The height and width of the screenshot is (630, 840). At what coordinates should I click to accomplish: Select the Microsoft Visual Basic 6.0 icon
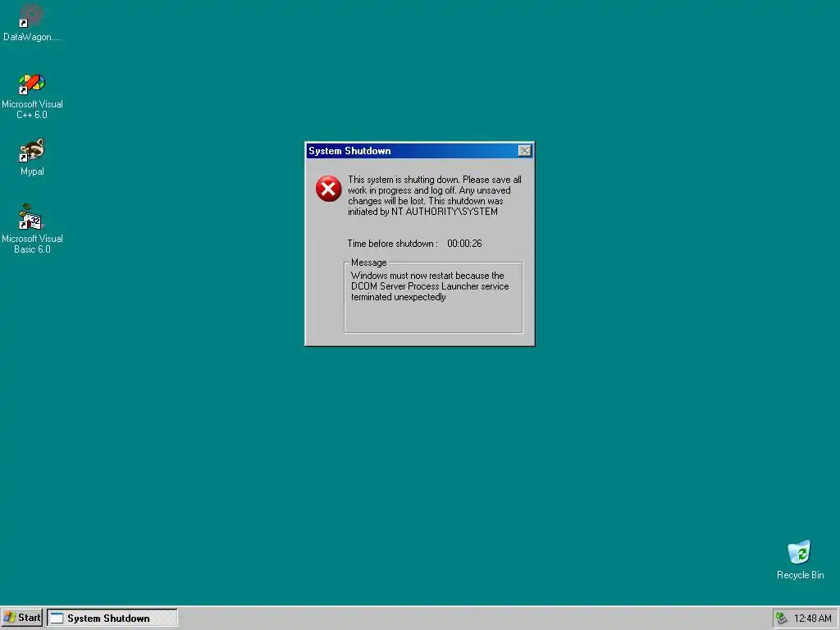(x=32, y=217)
